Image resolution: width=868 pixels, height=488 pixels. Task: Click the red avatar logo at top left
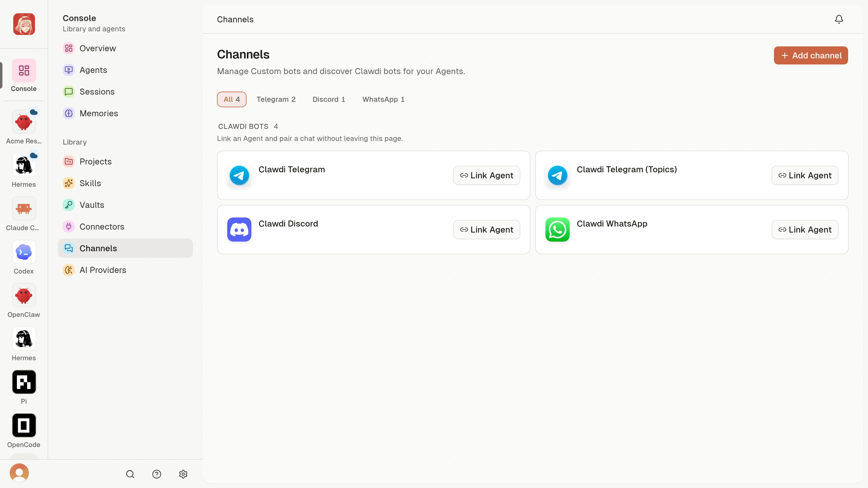[x=24, y=24]
